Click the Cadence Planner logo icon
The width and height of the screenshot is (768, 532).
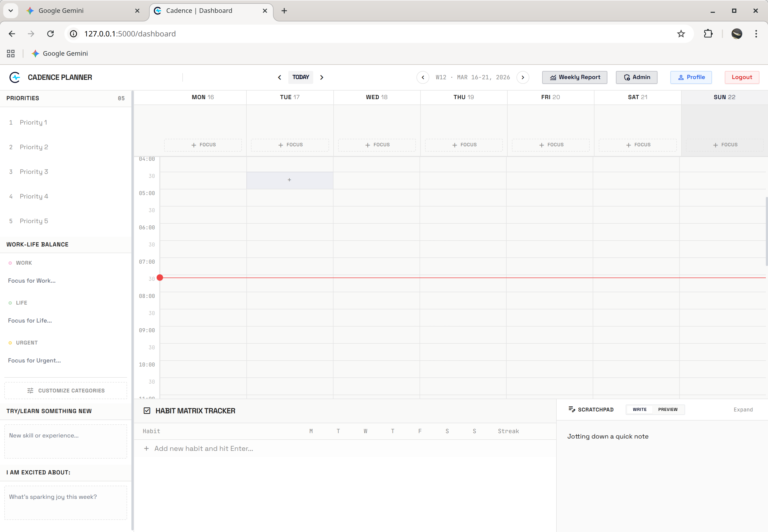click(15, 77)
